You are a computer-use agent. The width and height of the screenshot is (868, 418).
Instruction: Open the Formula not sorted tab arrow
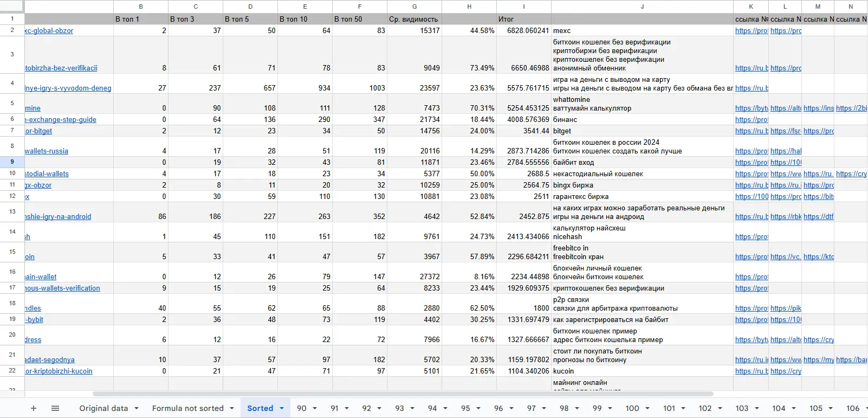(232, 408)
